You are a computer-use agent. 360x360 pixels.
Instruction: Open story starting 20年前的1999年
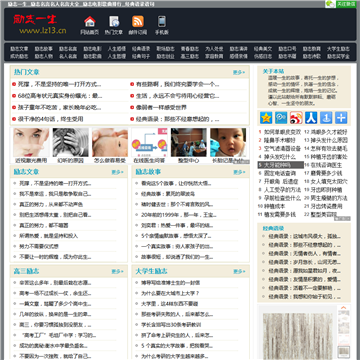pyautogui.click(x=179, y=215)
